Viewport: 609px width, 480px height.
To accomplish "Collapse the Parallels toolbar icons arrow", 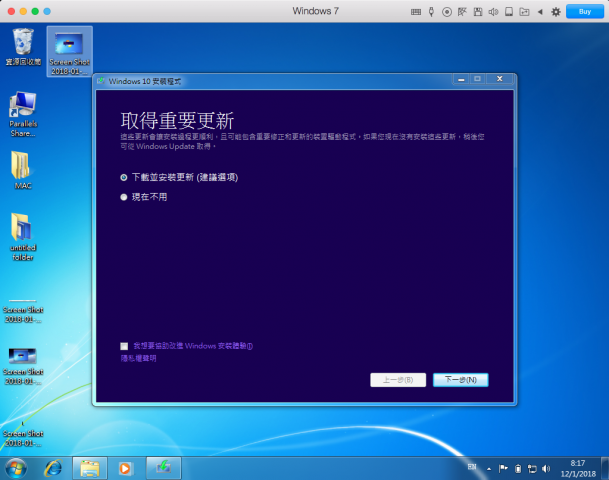I will [x=540, y=12].
